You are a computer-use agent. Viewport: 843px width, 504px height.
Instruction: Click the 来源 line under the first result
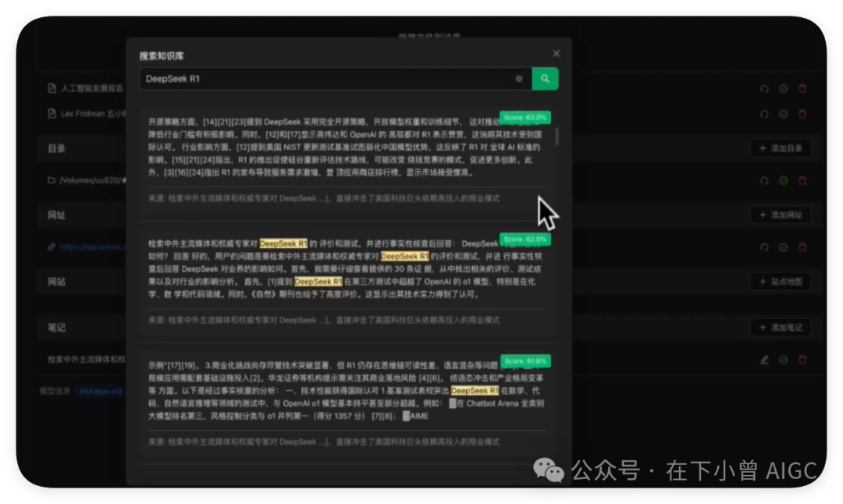(x=324, y=198)
